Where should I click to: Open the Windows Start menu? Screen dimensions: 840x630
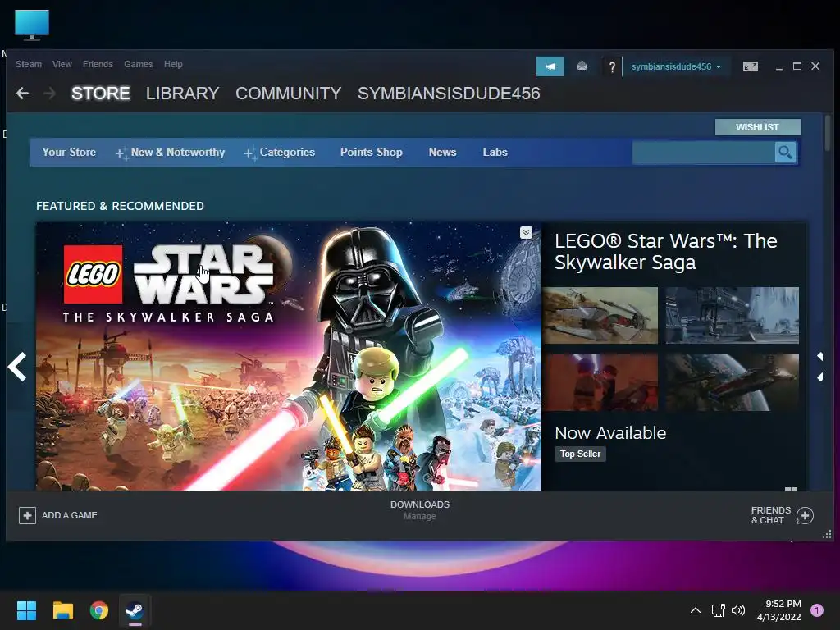[26, 610]
